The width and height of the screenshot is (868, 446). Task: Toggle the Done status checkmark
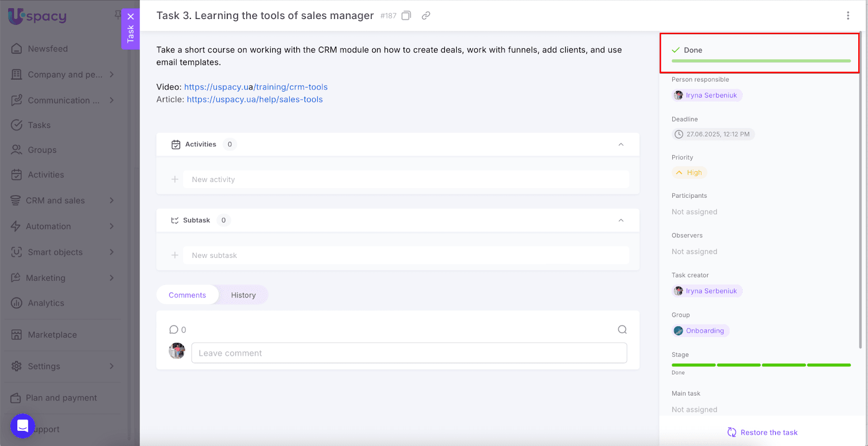click(676, 50)
